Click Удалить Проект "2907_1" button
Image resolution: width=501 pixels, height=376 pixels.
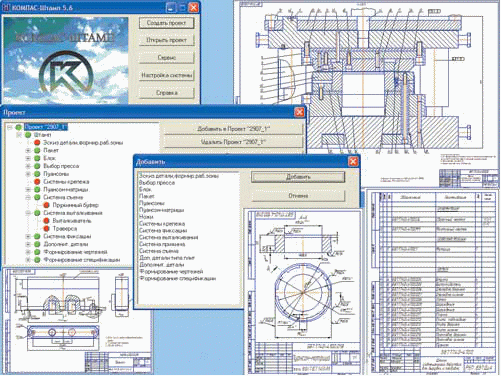[233, 142]
